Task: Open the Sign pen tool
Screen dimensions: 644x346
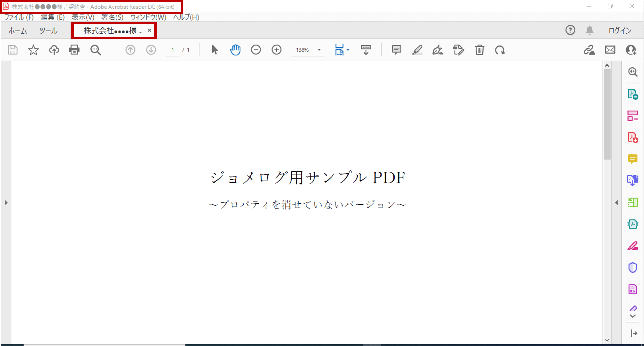Action: pos(438,50)
